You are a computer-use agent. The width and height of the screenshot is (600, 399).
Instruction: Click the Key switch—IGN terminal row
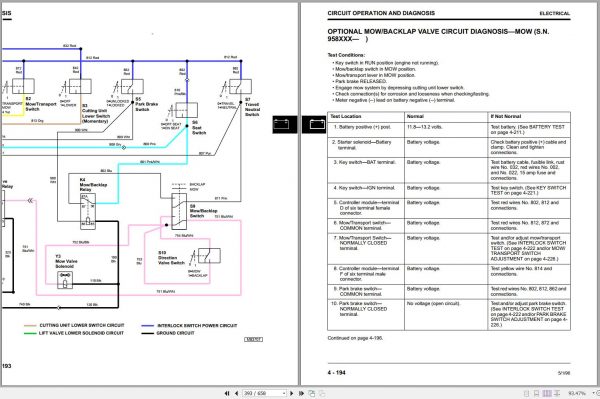coord(449,191)
